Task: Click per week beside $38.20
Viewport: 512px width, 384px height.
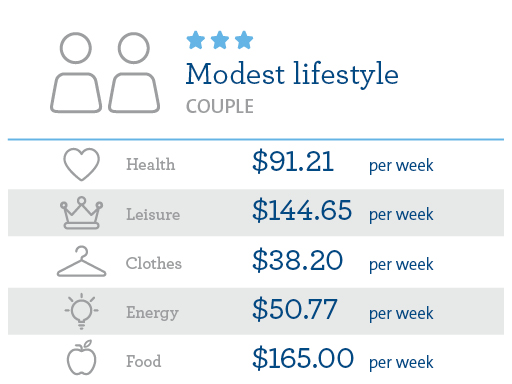Action: 401,265
